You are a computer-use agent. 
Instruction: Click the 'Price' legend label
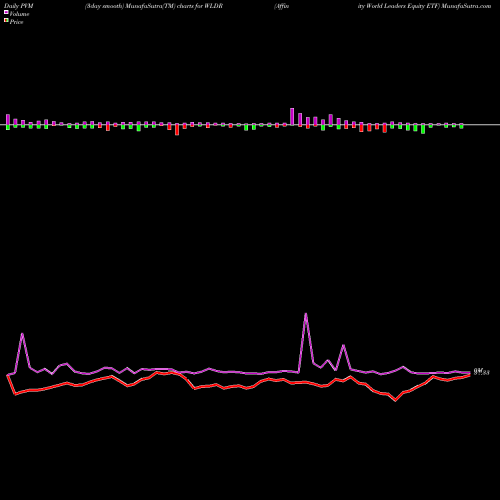pyautogui.click(x=16, y=22)
